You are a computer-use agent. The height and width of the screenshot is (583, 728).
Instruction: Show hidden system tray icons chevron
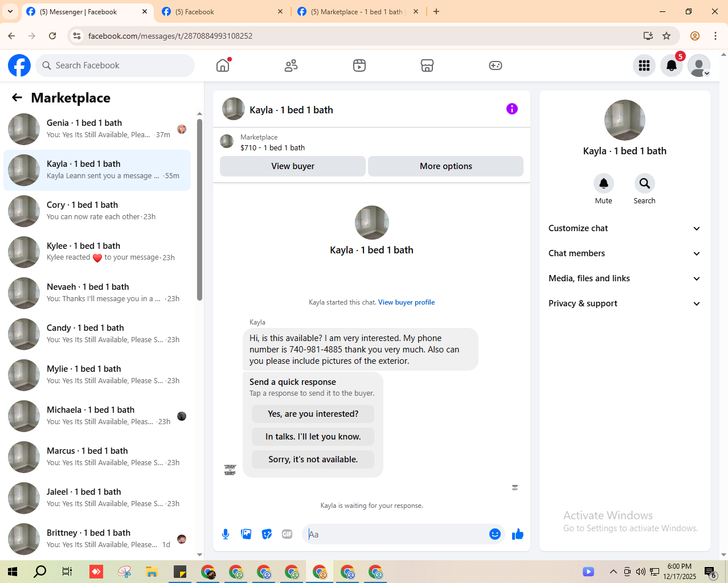pyautogui.click(x=613, y=572)
